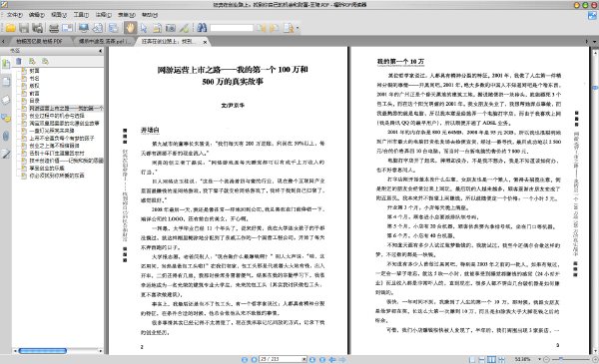
Task: Click the Save document toolbar icon
Action: [24, 28]
